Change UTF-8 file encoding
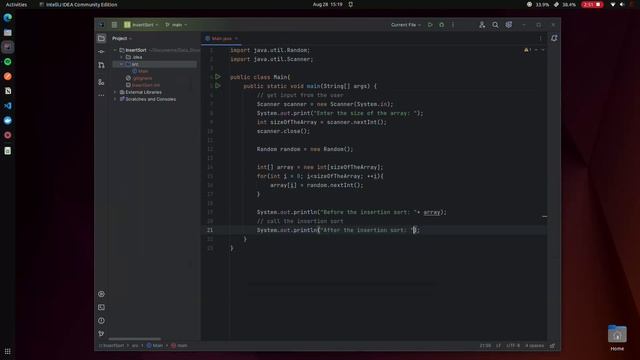This screenshot has height=360, width=640. point(513,345)
